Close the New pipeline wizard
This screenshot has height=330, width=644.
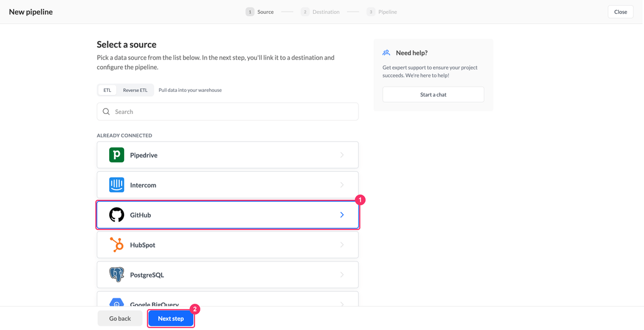coord(621,12)
